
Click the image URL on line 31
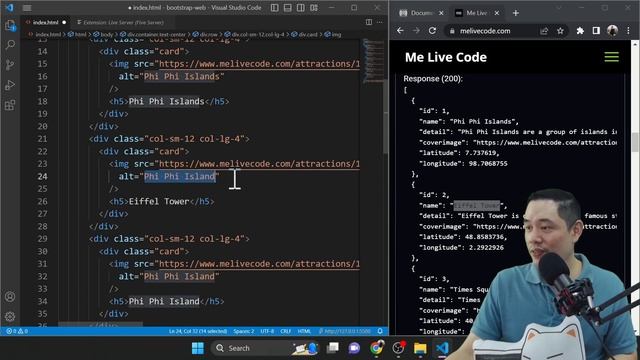[259, 264]
